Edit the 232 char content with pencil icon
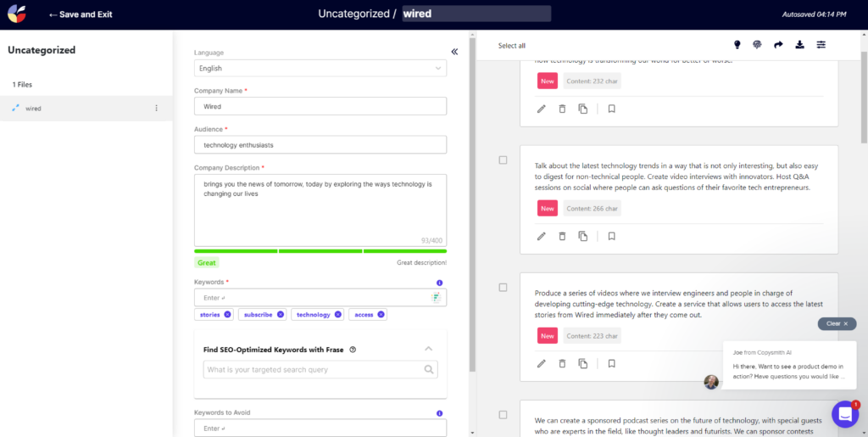The image size is (868, 437). [542, 109]
